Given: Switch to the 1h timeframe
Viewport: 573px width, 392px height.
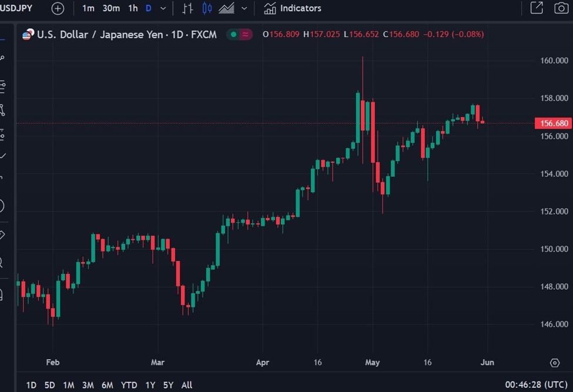Looking at the screenshot, I should click(132, 8).
